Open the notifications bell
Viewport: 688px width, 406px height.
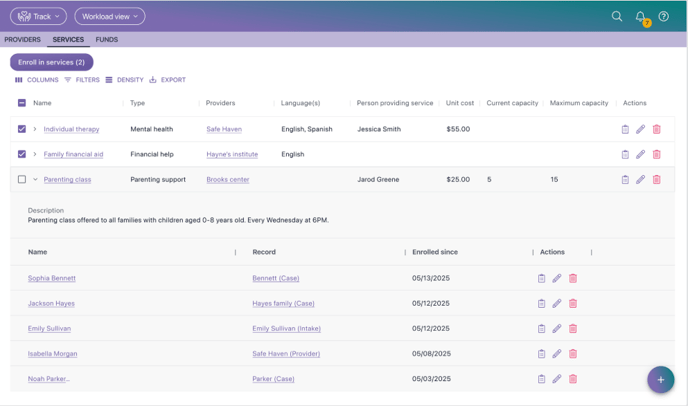click(x=641, y=16)
